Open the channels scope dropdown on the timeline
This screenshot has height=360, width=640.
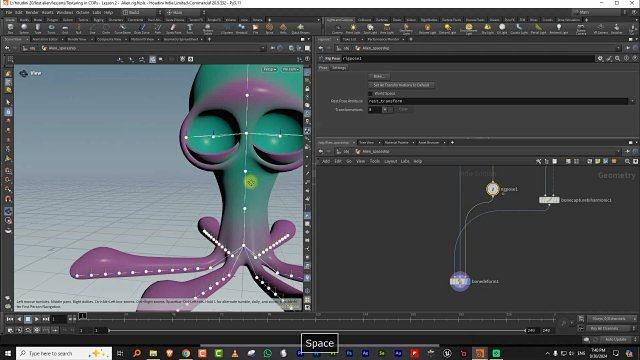[612, 319]
